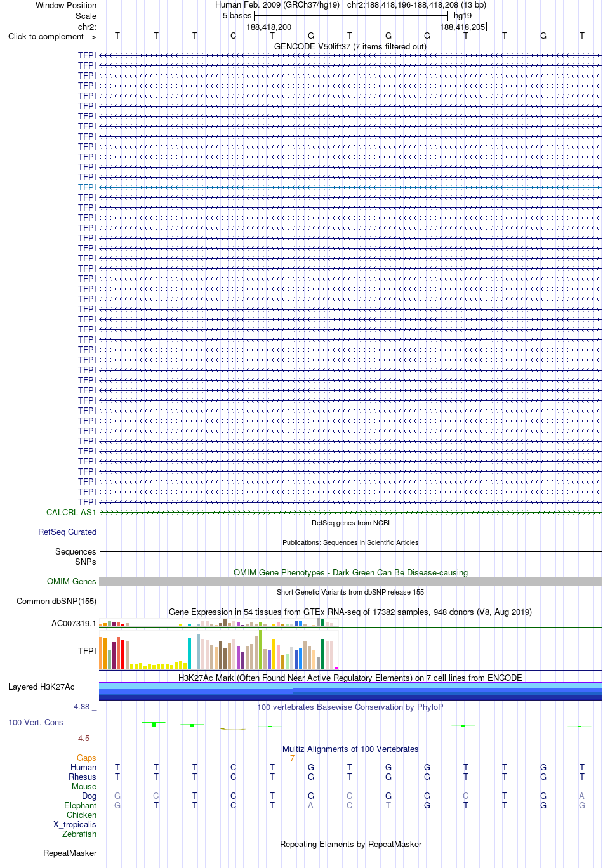Click the 188,418,205 position marker
Screen dimensions: 603x868
click(463, 27)
